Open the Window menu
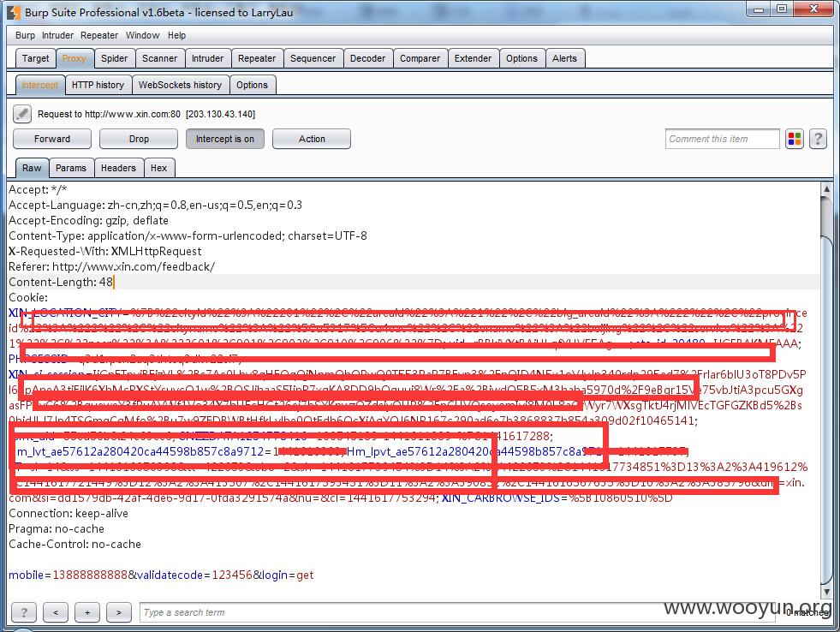The width and height of the screenshot is (840, 632). click(142, 35)
